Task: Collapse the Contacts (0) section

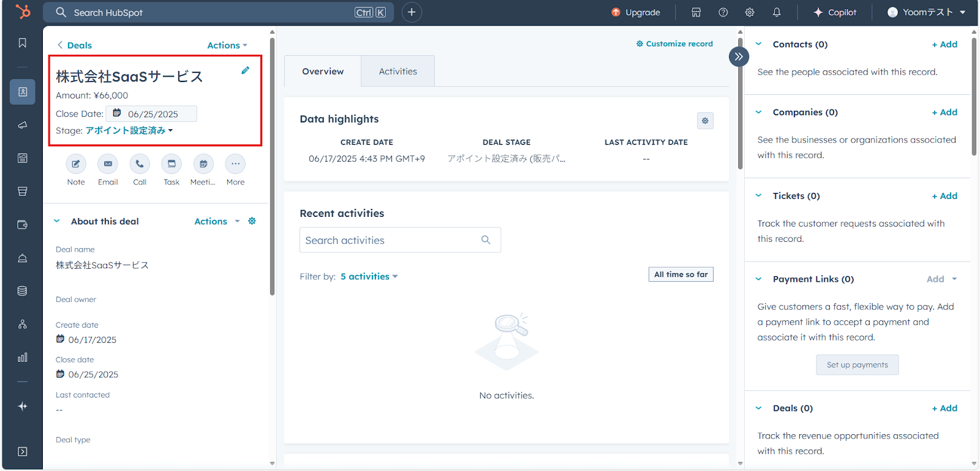Action: click(759, 44)
